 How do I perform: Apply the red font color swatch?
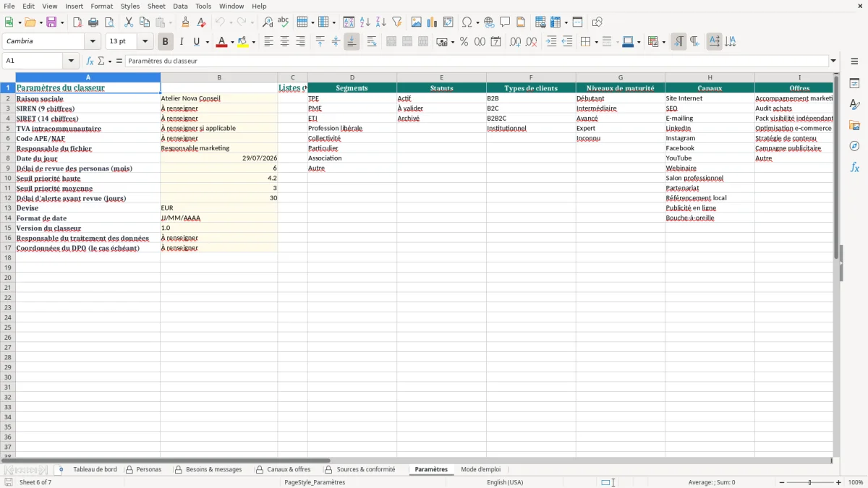(x=222, y=42)
